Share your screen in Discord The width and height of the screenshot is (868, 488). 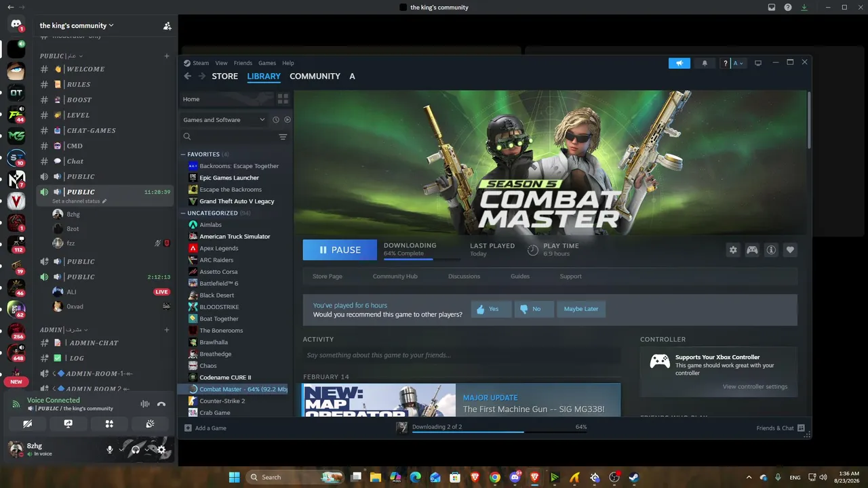coord(68,424)
